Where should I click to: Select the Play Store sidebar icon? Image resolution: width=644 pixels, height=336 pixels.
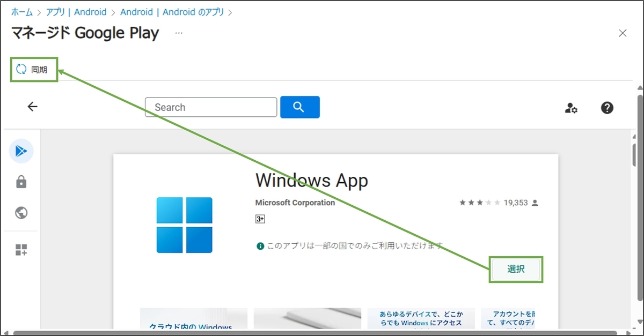21,151
